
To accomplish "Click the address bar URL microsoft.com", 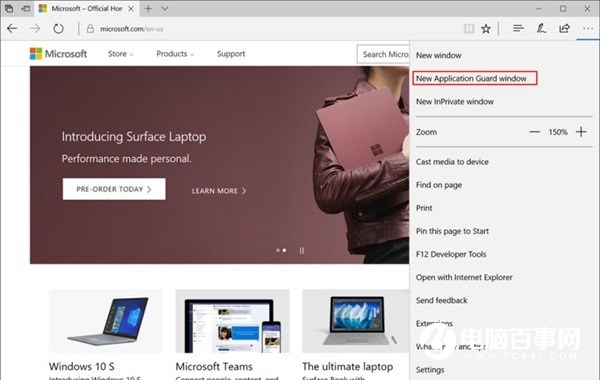I will coord(131,29).
